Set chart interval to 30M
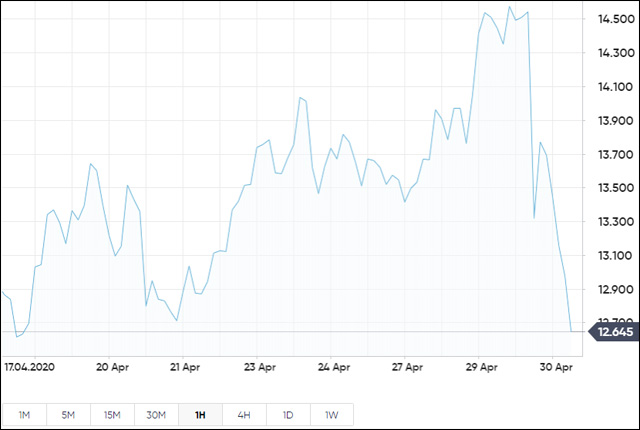 click(x=156, y=414)
